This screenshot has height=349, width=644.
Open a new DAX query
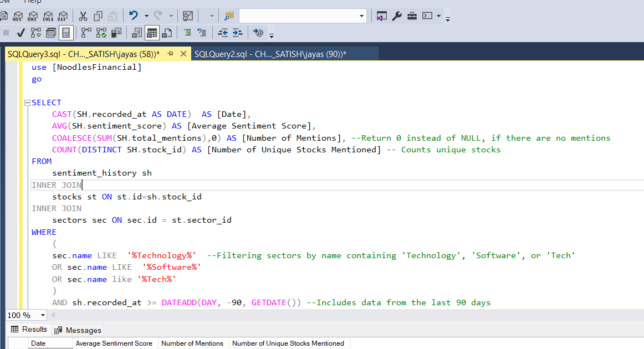tap(63, 16)
